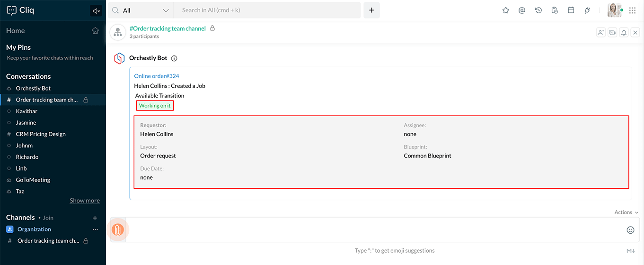The image size is (644, 265).
Task: Open recent history clock icon
Action: [538, 10]
